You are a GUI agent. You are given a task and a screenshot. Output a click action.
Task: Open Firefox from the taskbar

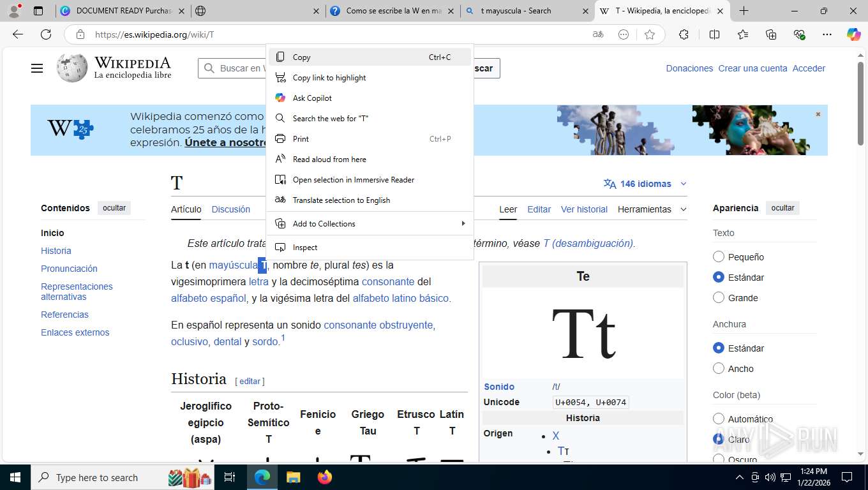click(x=325, y=477)
